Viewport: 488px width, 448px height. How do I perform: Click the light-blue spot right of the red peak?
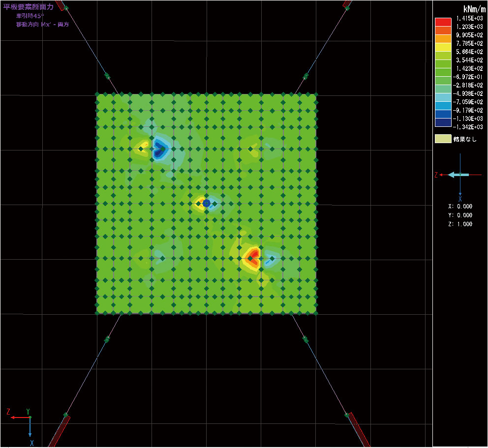pyautogui.click(x=270, y=261)
